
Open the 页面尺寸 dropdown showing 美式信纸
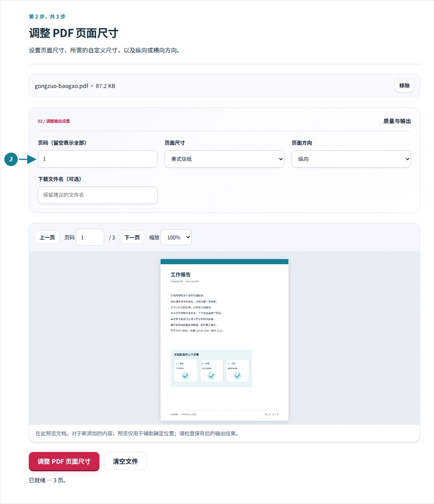tap(224, 159)
